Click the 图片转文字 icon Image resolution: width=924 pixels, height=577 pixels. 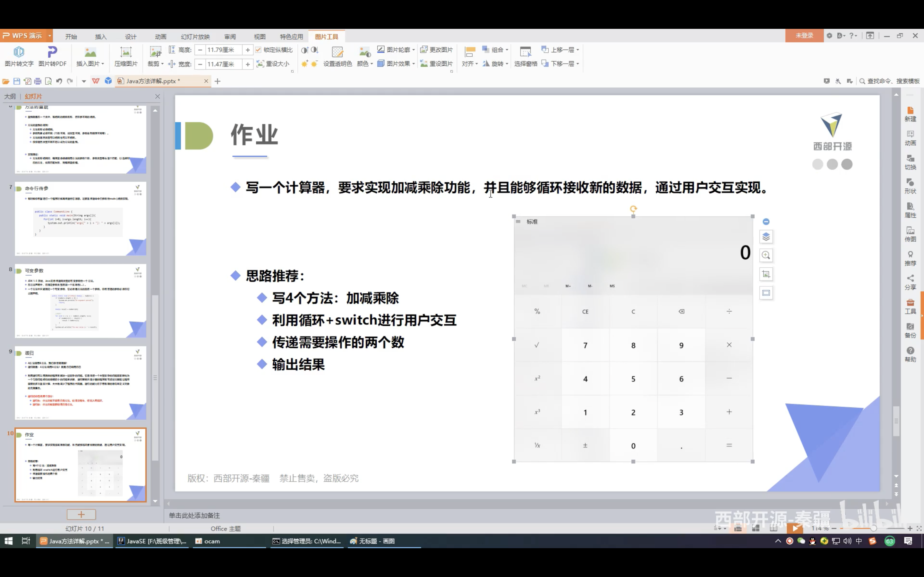coord(19,52)
